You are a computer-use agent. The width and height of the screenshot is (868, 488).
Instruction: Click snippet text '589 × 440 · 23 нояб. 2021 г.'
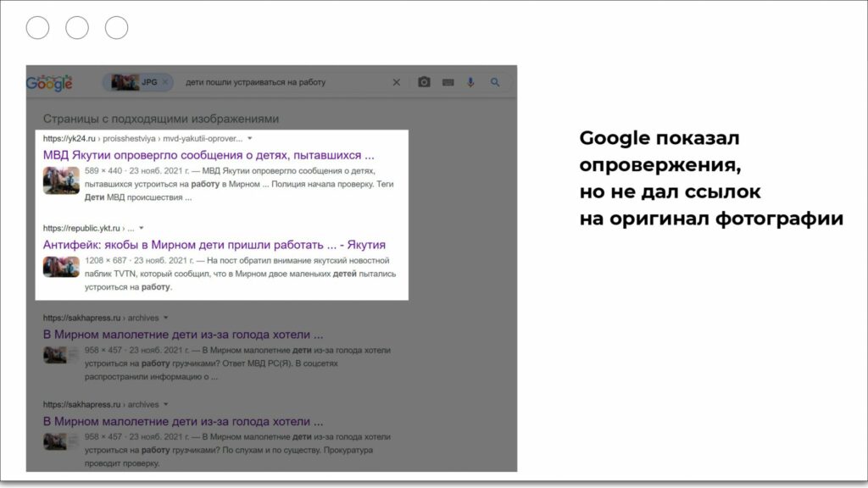(136, 170)
